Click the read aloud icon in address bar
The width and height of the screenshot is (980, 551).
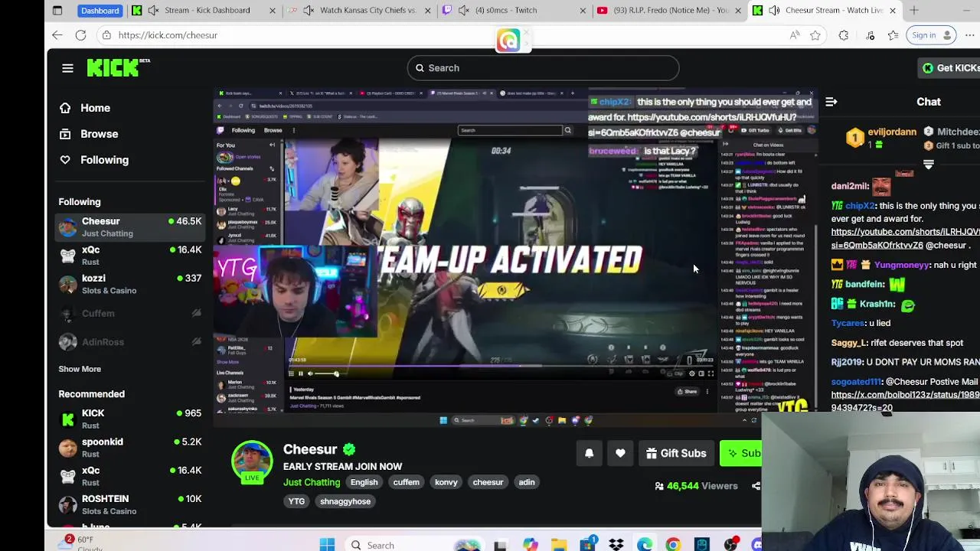795,35
